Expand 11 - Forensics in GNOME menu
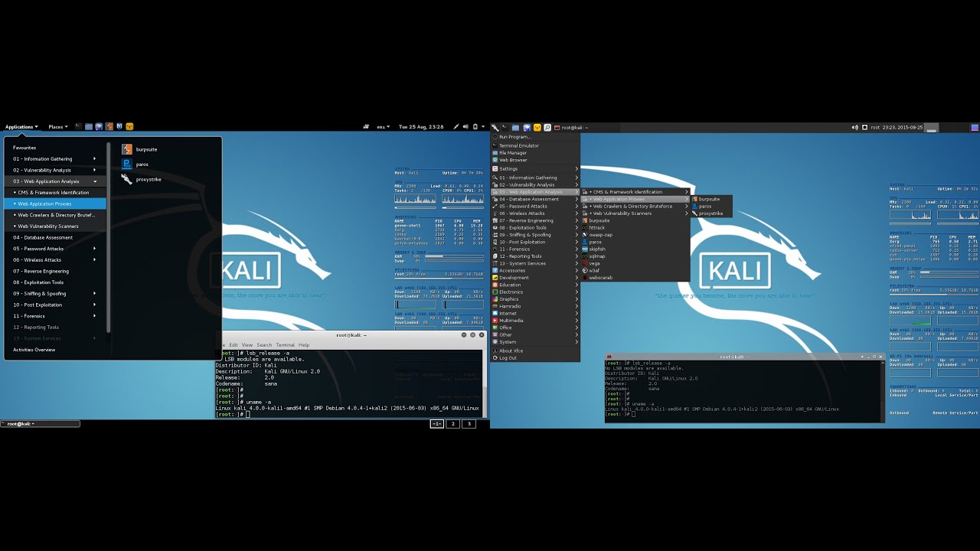The height and width of the screenshot is (551, 980). (x=55, y=316)
